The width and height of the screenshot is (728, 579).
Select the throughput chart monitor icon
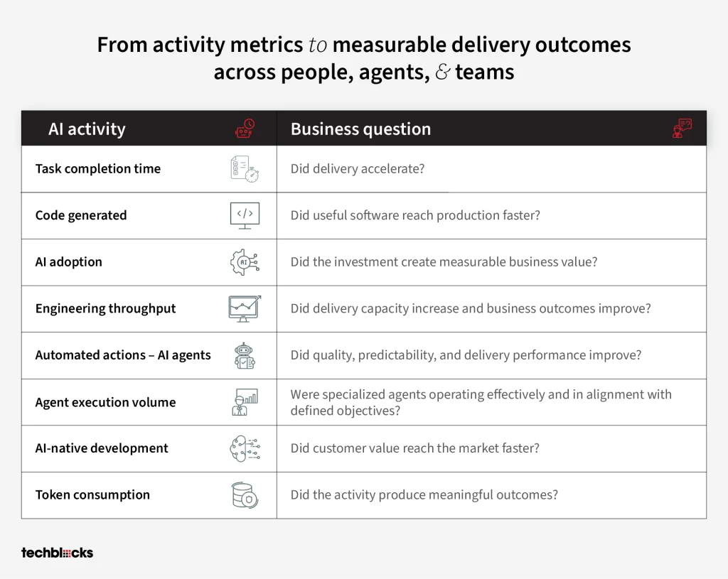pyautogui.click(x=245, y=309)
